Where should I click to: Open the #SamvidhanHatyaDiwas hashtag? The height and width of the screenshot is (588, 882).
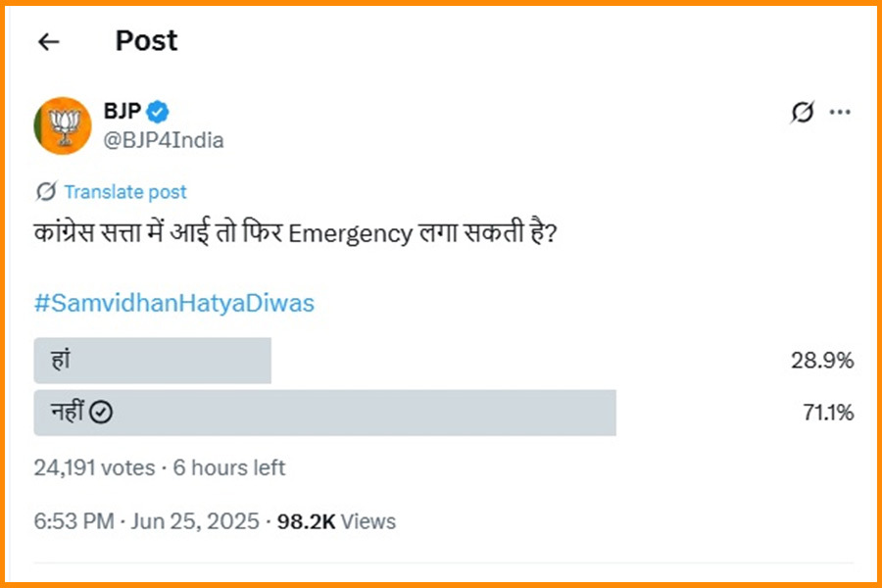pyautogui.click(x=174, y=303)
